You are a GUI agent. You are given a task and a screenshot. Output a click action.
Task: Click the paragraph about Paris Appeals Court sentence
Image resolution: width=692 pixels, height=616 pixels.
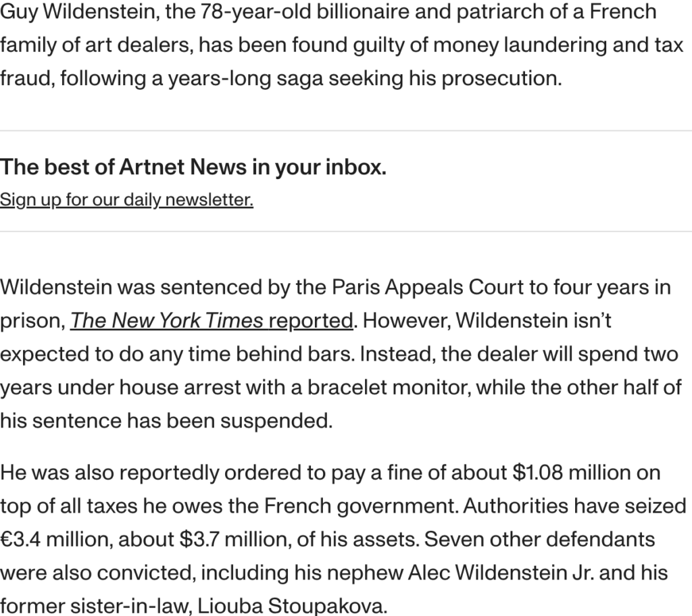pos(341,354)
